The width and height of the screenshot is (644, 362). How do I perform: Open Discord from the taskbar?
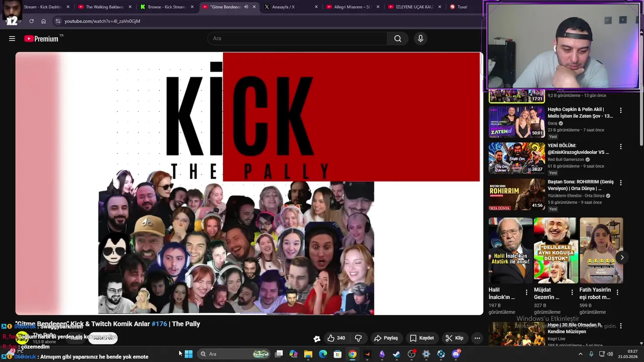pyautogui.click(x=456, y=354)
